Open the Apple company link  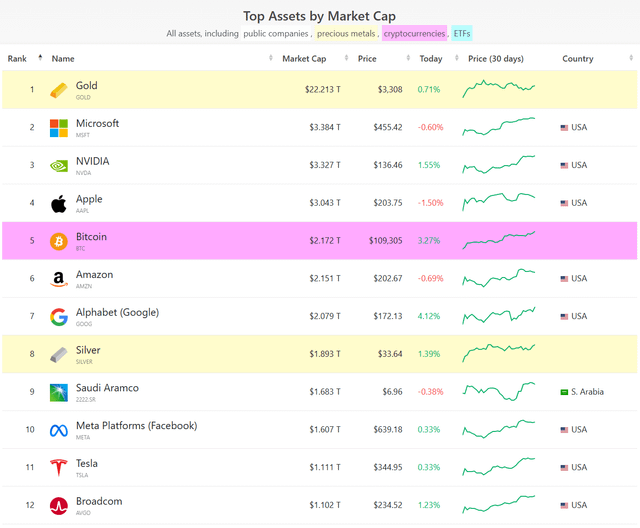[x=89, y=199]
